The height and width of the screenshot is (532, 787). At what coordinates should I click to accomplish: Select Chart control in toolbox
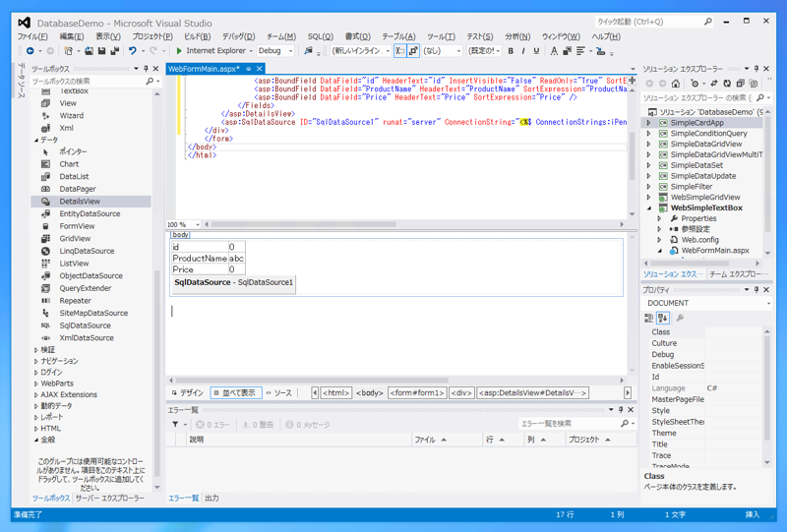[x=91, y=164]
